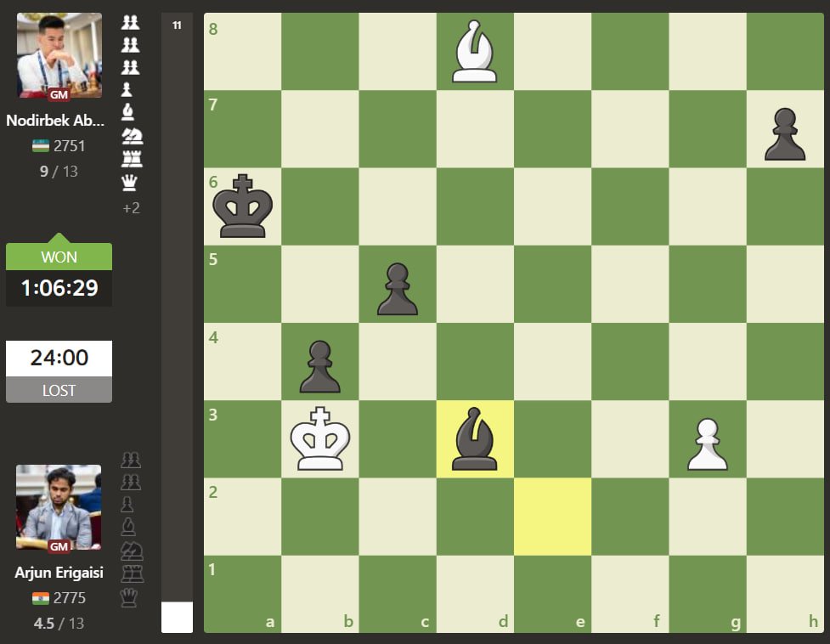Click the captured white rooks icon

[x=132, y=159]
